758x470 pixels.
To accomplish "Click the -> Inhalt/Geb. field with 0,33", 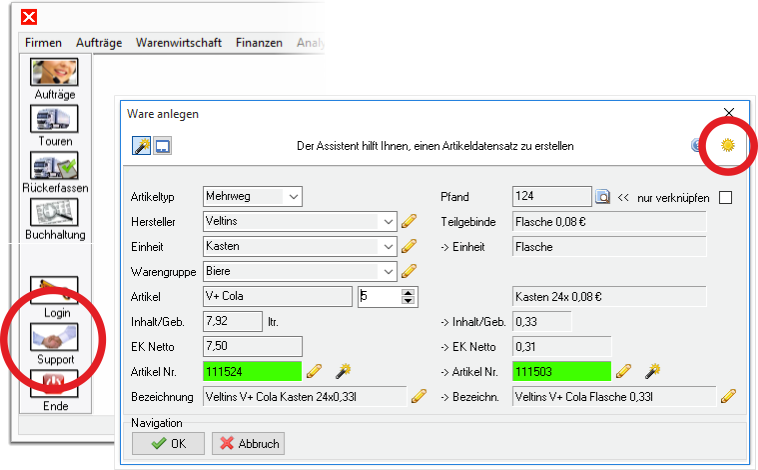I will pyautogui.click(x=542, y=322).
